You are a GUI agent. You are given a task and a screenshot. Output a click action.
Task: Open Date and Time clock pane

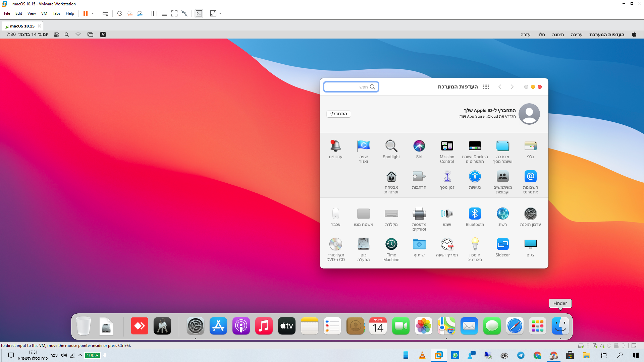447,248
